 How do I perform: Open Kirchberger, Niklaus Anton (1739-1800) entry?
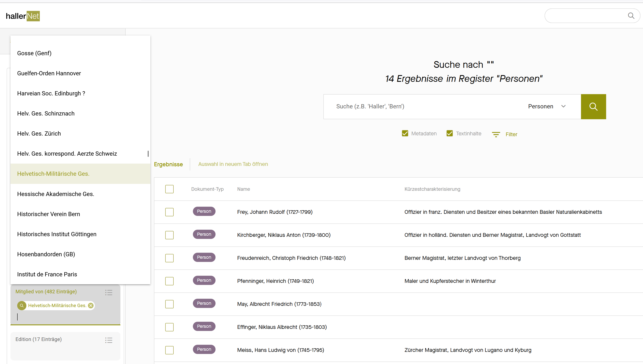coord(284,235)
